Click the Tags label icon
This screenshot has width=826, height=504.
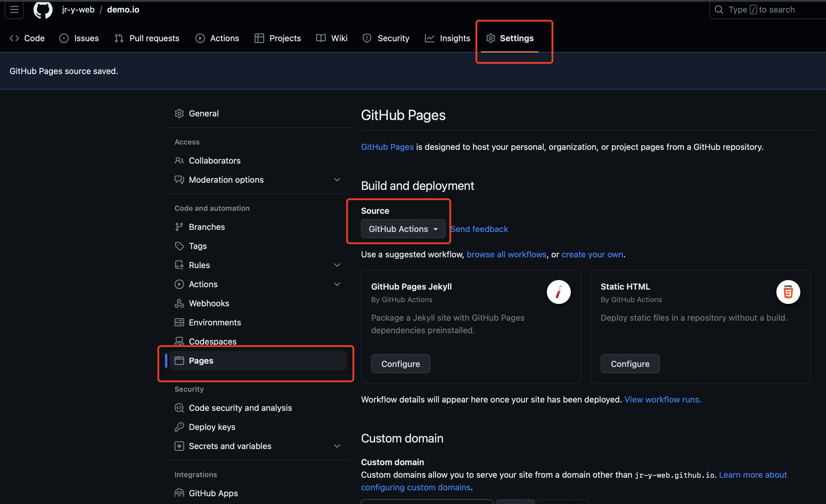click(x=179, y=246)
